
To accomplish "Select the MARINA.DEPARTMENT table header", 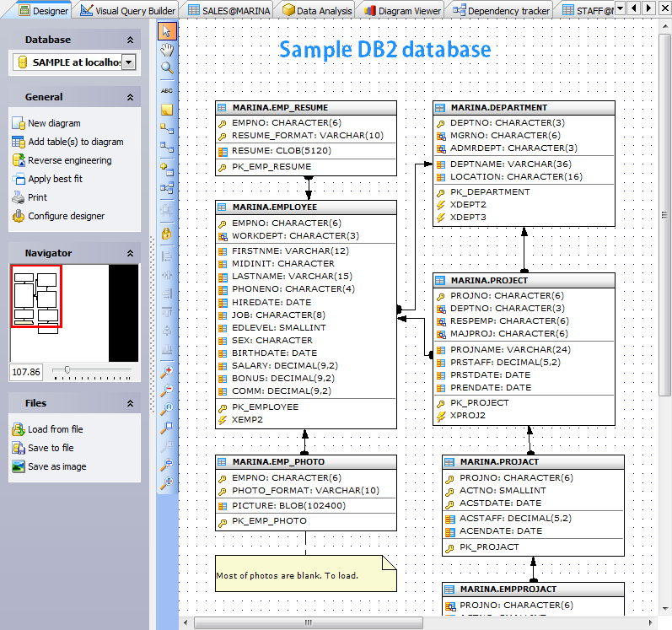I will (x=524, y=108).
